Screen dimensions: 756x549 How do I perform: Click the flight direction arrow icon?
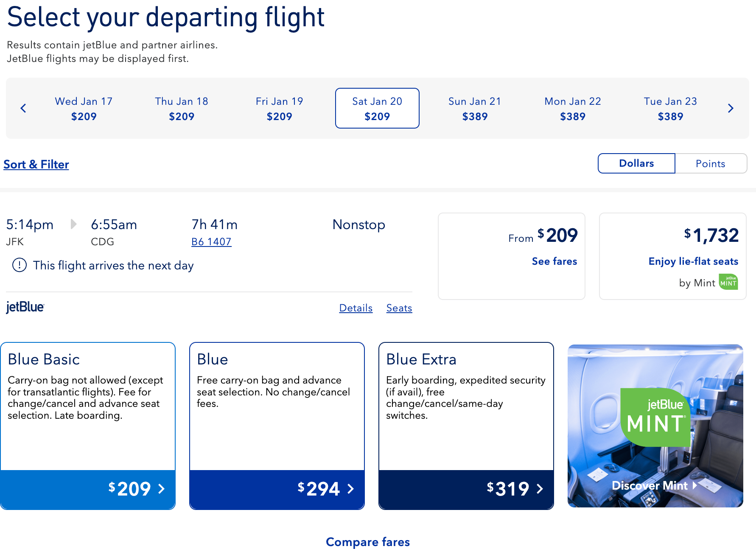[73, 224]
